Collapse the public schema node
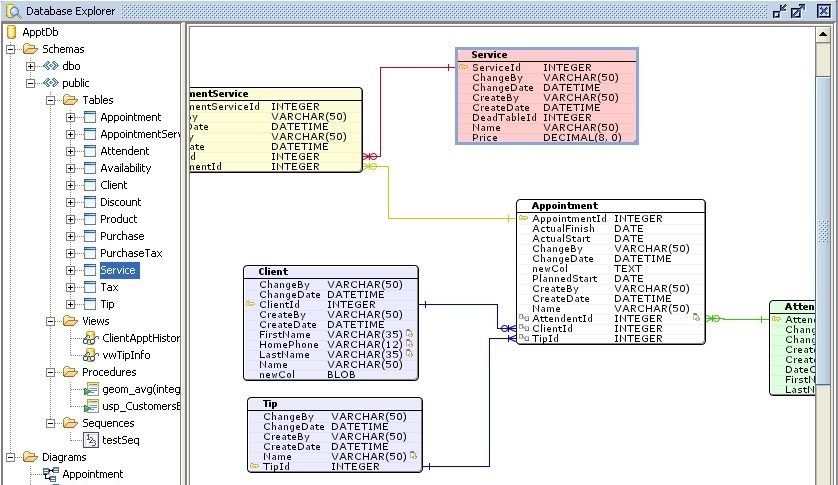The width and height of the screenshot is (838, 485). click(30, 83)
